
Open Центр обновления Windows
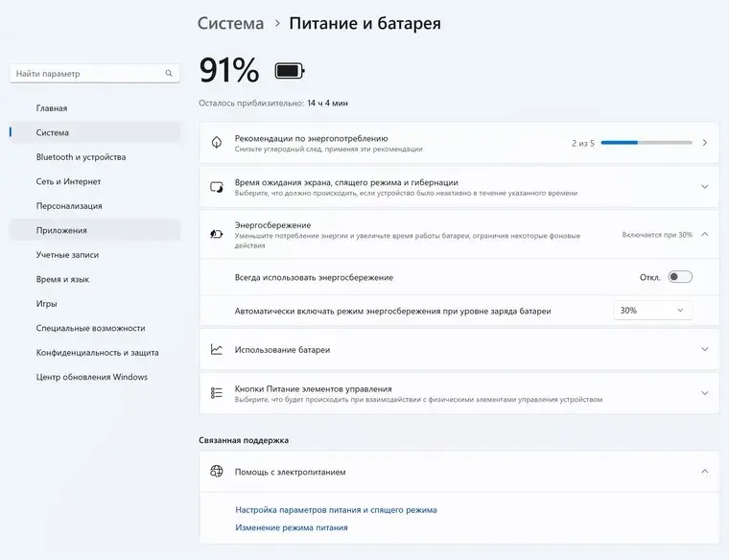coord(92,377)
